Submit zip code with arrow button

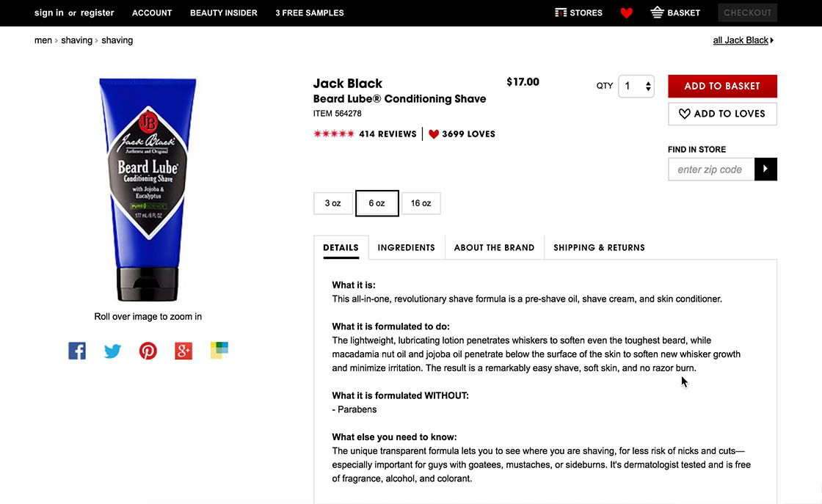[x=765, y=169]
